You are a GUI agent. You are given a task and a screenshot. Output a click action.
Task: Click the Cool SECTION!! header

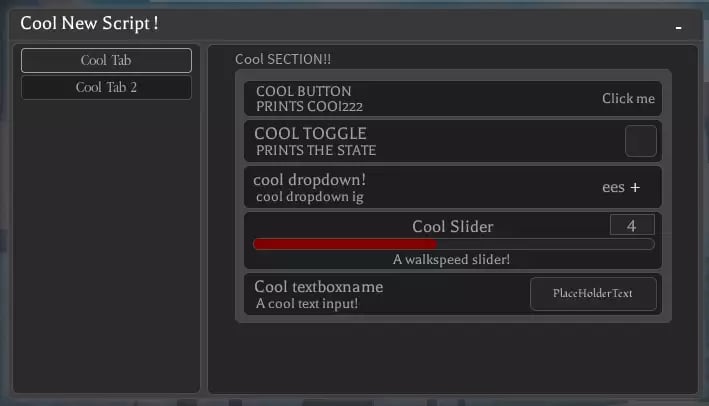point(283,59)
